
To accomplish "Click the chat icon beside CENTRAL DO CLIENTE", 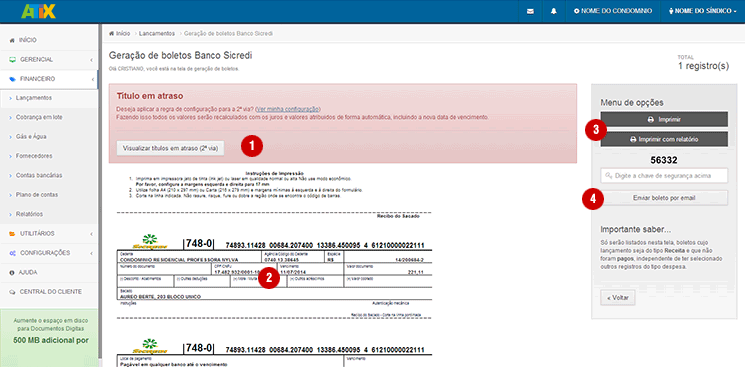I will coord(12,291).
